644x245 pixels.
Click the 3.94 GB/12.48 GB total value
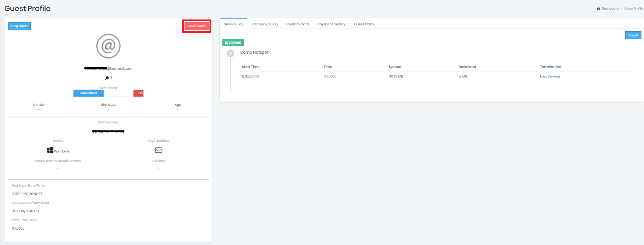(x=25, y=211)
